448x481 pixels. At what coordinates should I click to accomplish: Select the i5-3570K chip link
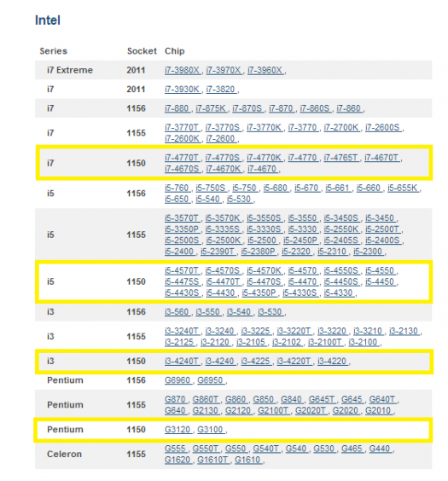pos(223,218)
